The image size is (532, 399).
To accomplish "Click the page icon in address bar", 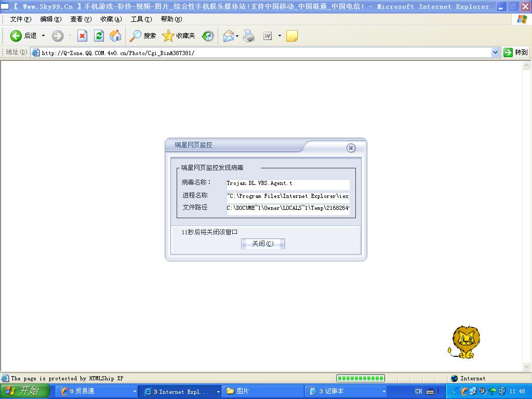I will (x=36, y=52).
